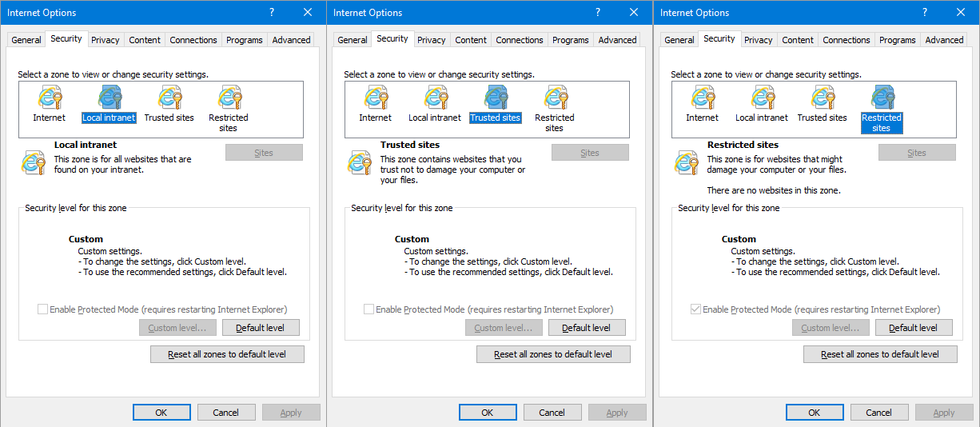Open Advanced tab in right window
The height and width of the screenshot is (427, 980).
tap(945, 40)
